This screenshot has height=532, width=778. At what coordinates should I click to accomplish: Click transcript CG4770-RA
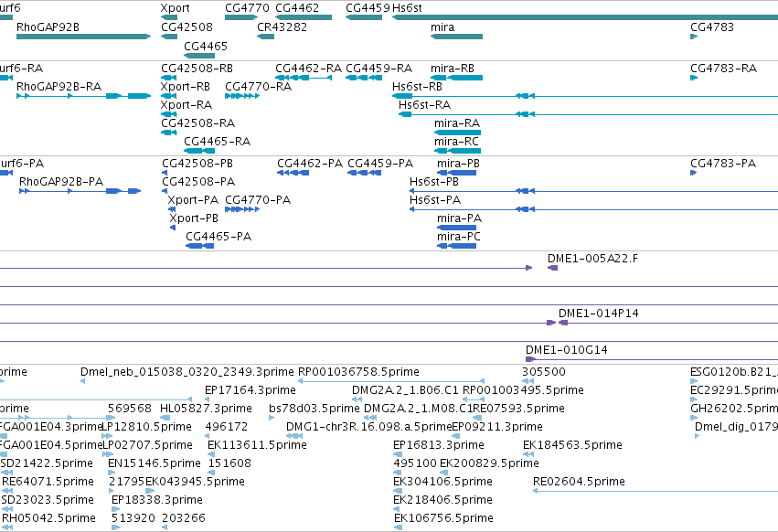coord(242,96)
